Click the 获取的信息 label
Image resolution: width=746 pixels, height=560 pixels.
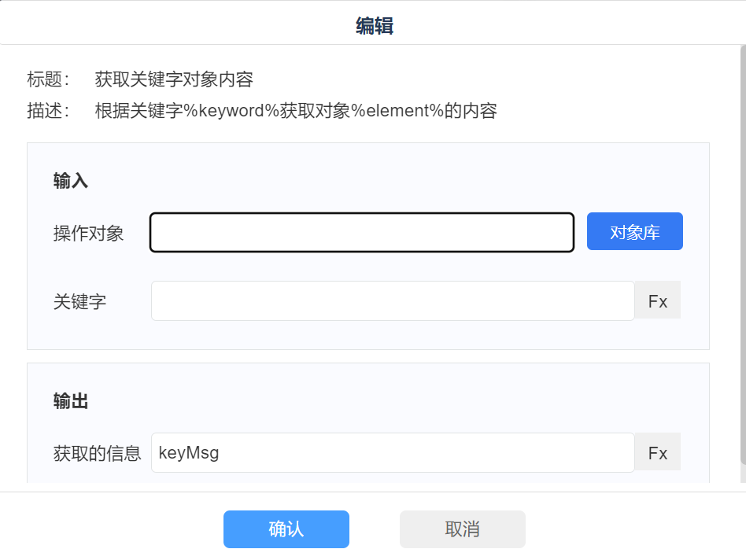(97, 453)
